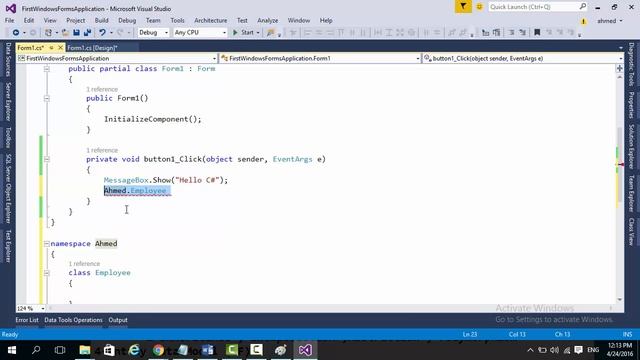The image size is (640, 360).
Task: Click the Open File toolbar icon
Action: click(65, 33)
